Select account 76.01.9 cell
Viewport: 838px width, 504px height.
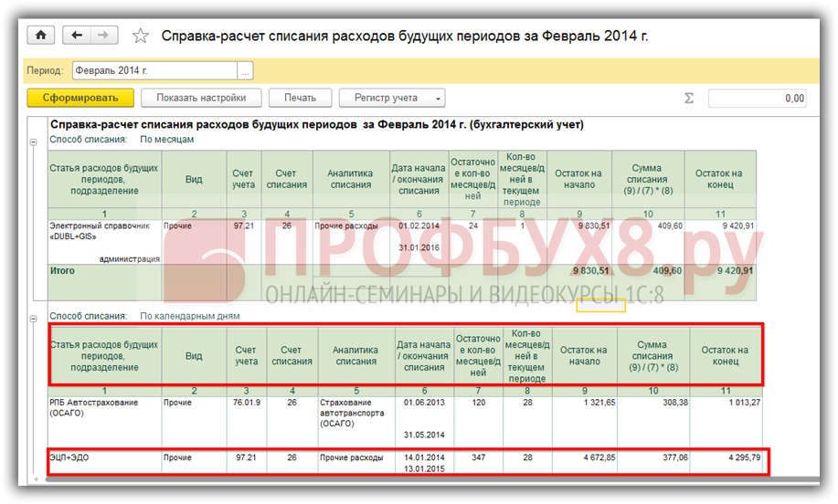pyautogui.click(x=247, y=403)
